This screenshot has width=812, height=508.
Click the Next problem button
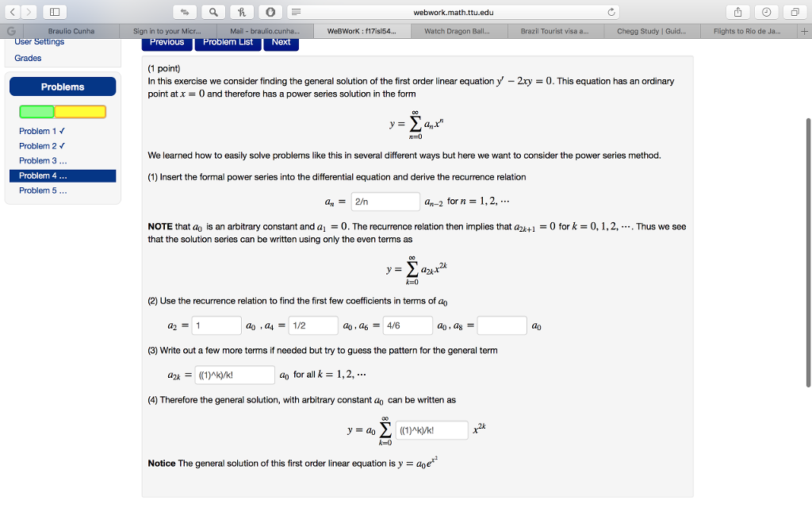[x=282, y=44]
